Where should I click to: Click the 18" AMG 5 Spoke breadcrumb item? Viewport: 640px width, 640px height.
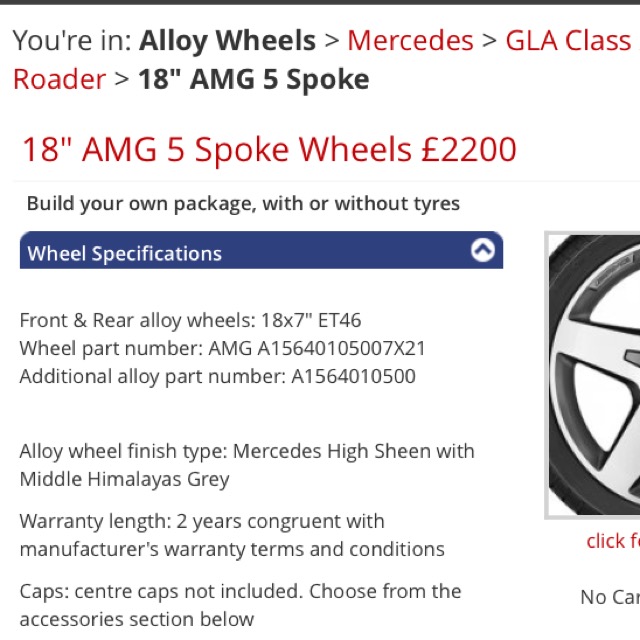pyautogui.click(x=254, y=79)
